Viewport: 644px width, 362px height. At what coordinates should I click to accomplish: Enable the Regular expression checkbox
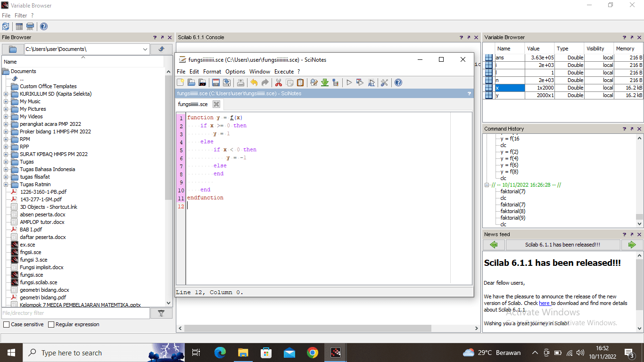51,324
